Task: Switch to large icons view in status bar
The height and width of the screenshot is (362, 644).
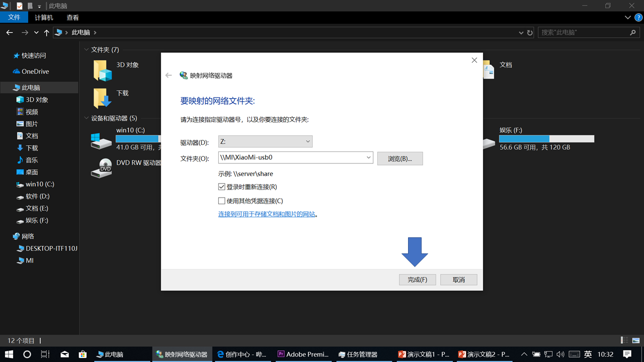Action: click(x=636, y=340)
